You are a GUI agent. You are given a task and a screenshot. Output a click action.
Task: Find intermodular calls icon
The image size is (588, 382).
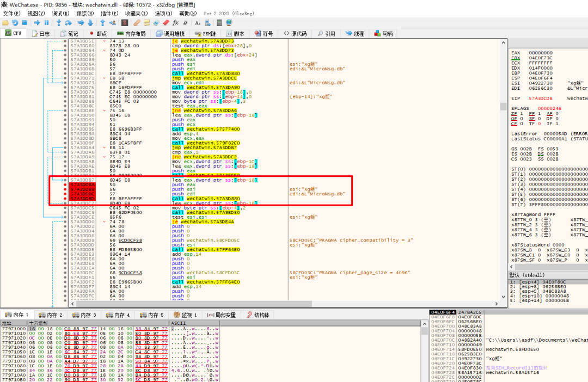tap(207, 23)
